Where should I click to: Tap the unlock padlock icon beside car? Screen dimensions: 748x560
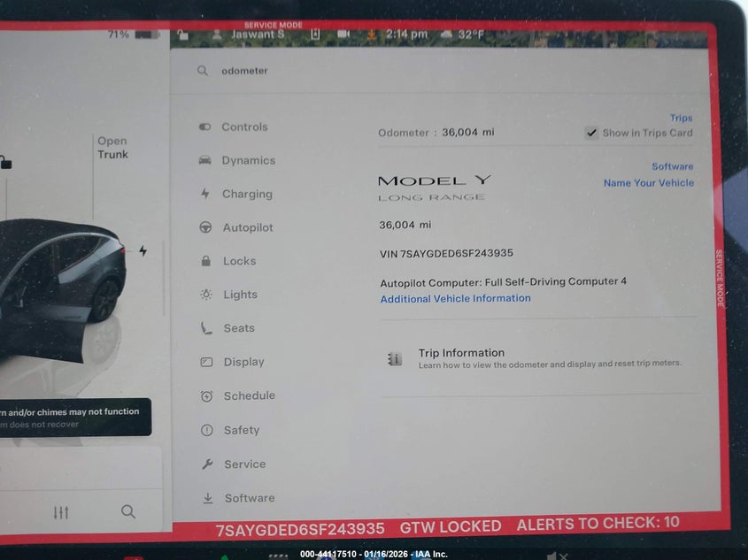tap(5, 163)
